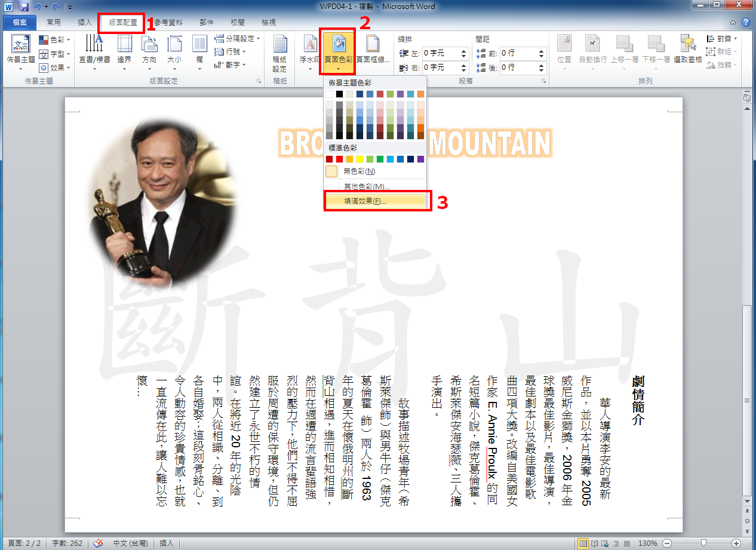The image size is (756, 550).
Task: Open the 檢視 (View) ribbon tab
Action: [269, 23]
